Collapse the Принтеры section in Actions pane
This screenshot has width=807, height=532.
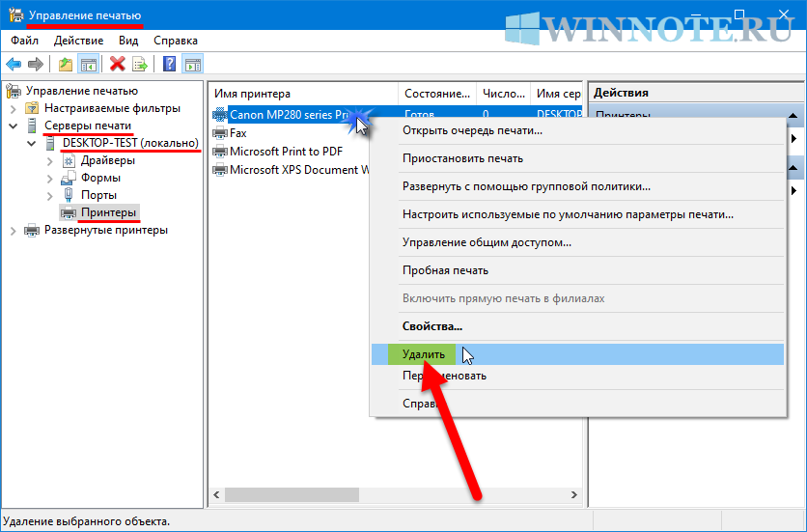pos(793,115)
